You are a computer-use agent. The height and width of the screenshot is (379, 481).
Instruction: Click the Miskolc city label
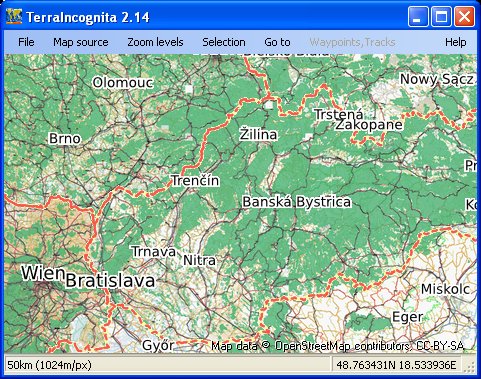pyautogui.click(x=445, y=289)
